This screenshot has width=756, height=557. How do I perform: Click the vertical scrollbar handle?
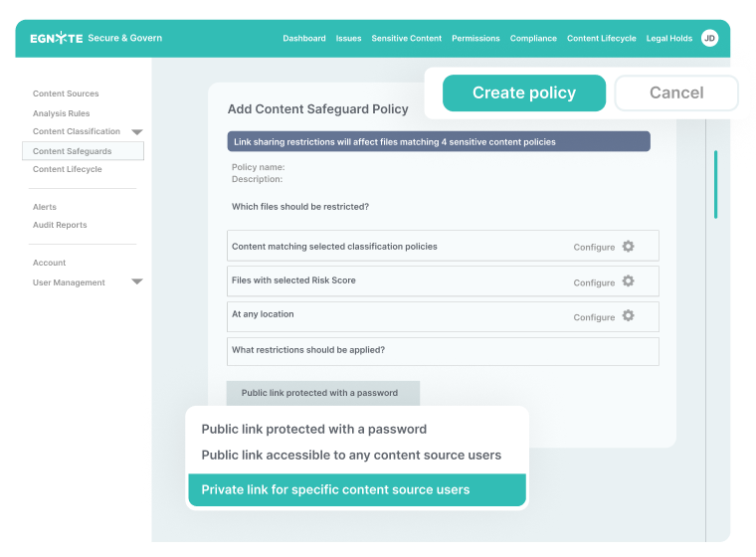pos(714,184)
